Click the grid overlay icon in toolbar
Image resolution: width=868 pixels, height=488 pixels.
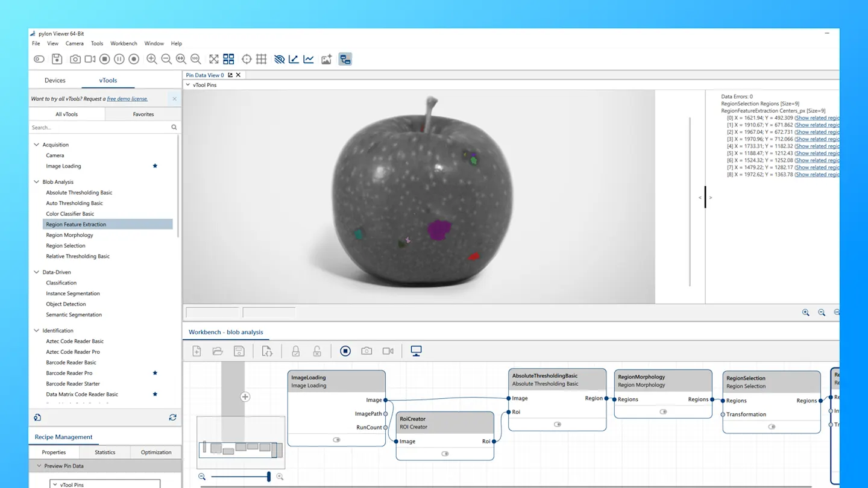[x=261, y=59]
